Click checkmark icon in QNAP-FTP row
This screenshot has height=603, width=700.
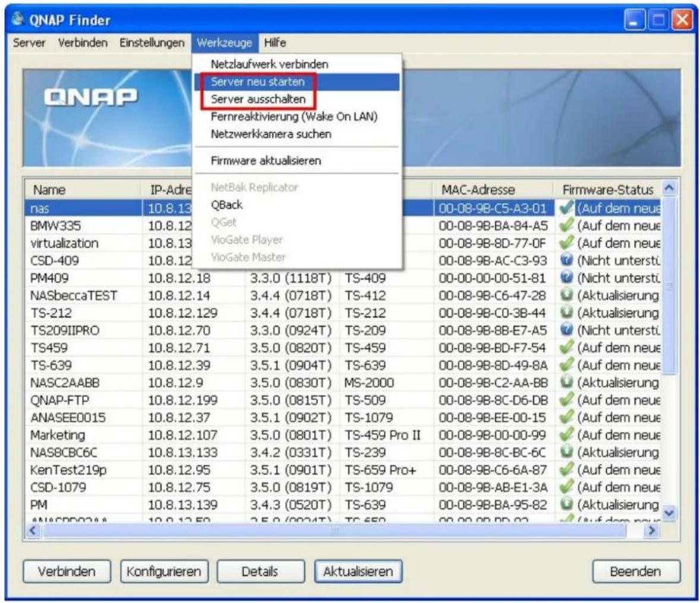pos(566,399)
